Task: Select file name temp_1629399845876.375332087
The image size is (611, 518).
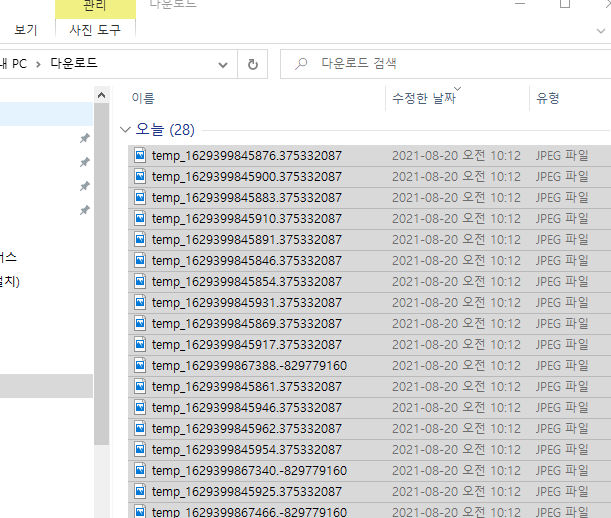Action: tap(247, 156)
